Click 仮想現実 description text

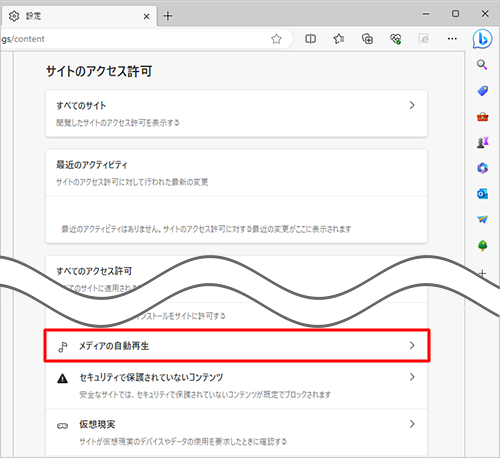tap(183, 442)
